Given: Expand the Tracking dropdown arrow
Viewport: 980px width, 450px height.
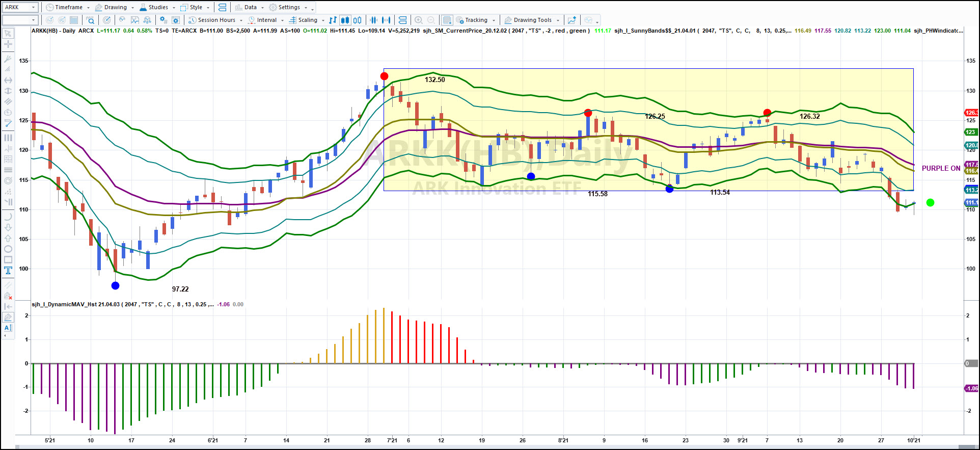Looking at the screenshot, I should [x=494, y=20].
